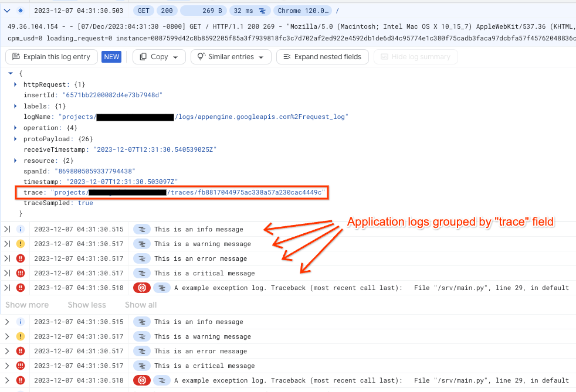Collapse the top request log entry chevron
Screen dimensions: 576x392
(7, 10)
